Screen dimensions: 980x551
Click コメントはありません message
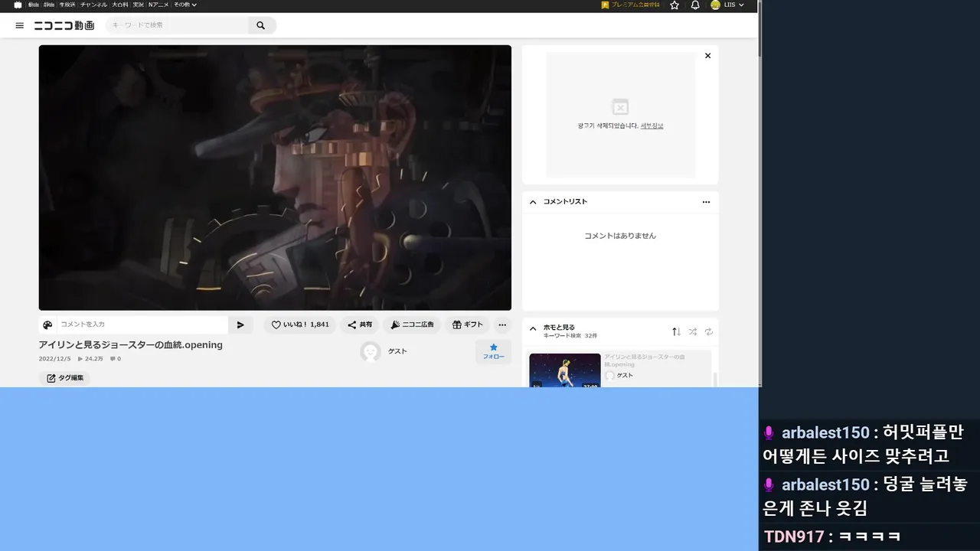pyautogui.click(x=620, y=236)
